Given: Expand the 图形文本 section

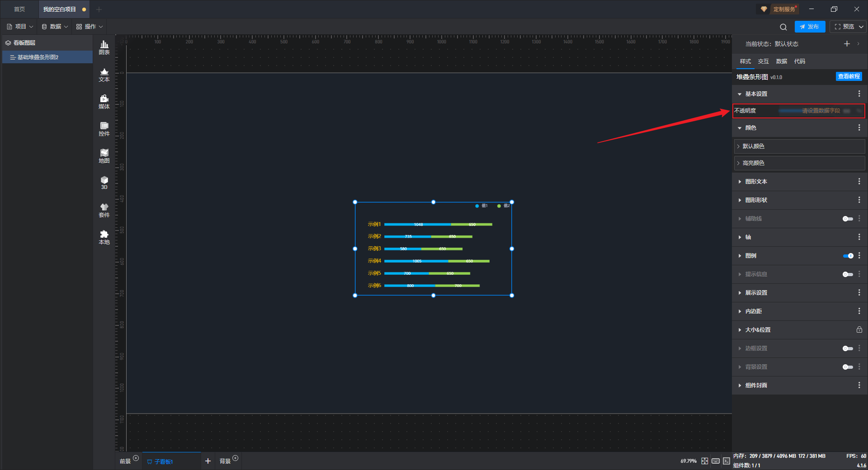Looking at the screenshot, I should pos(740,182).
